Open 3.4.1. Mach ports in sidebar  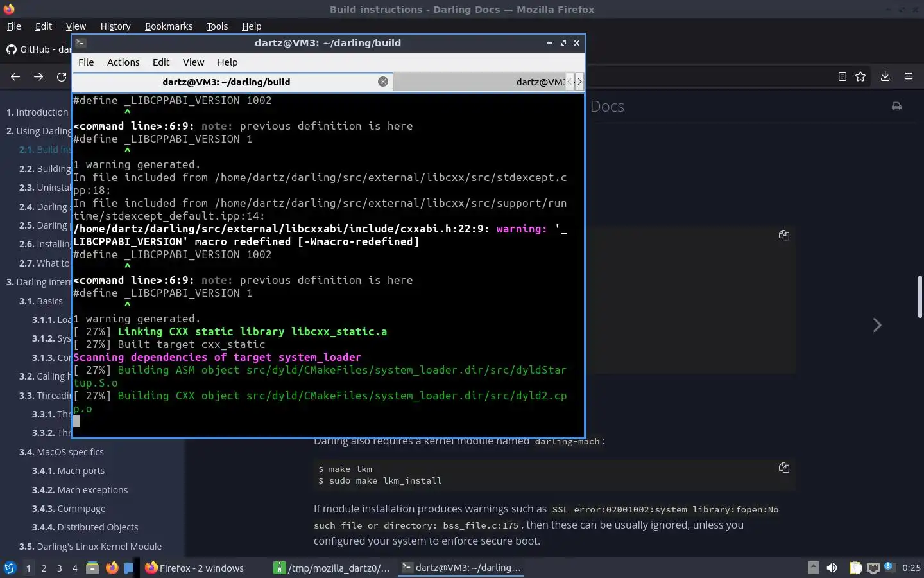(x=69, y=471)
